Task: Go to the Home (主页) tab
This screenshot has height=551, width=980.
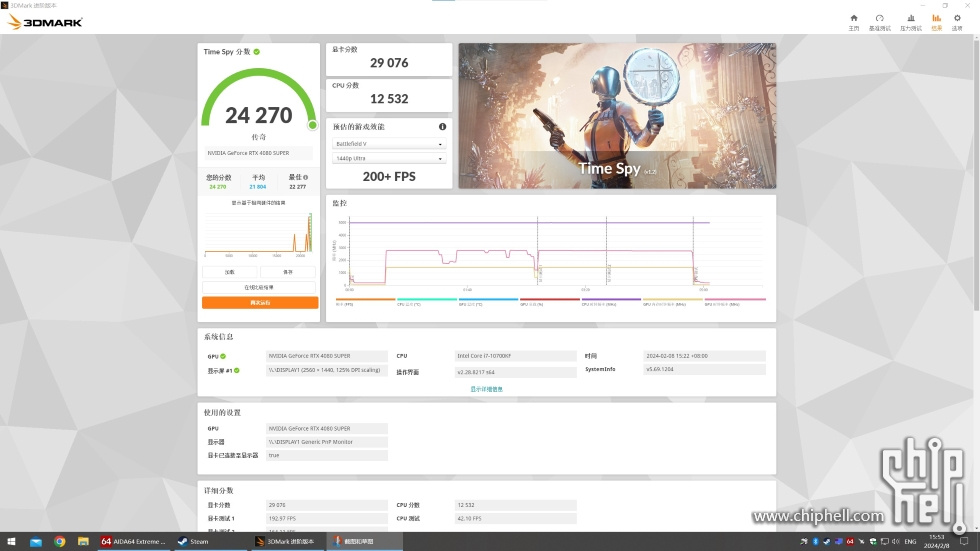Action: (854, 22)
